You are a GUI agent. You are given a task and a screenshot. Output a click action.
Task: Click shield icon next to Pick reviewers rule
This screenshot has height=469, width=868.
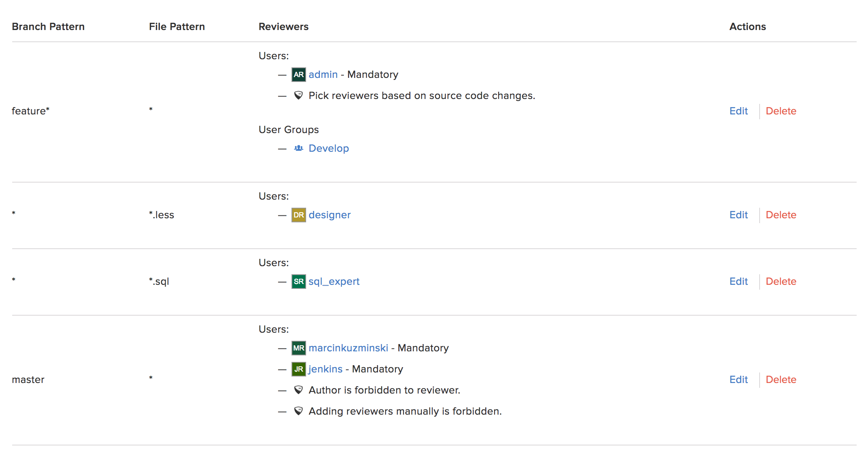298,96
